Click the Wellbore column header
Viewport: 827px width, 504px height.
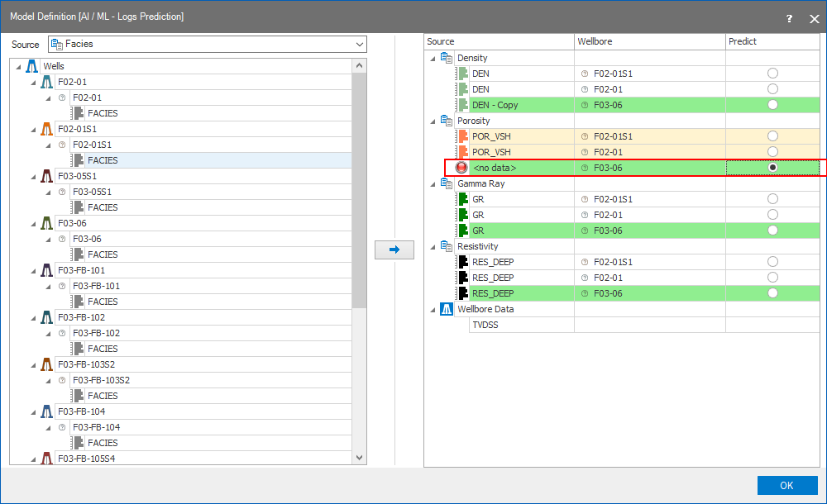(649, 41)
